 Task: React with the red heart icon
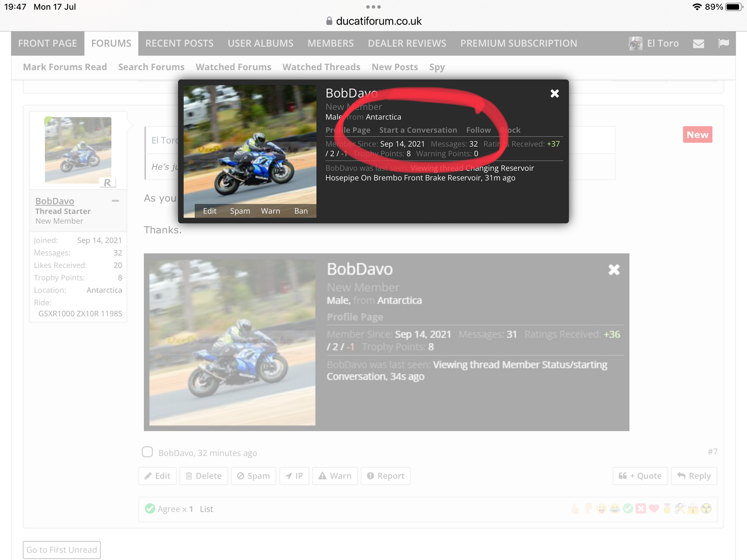coord(654,509)
